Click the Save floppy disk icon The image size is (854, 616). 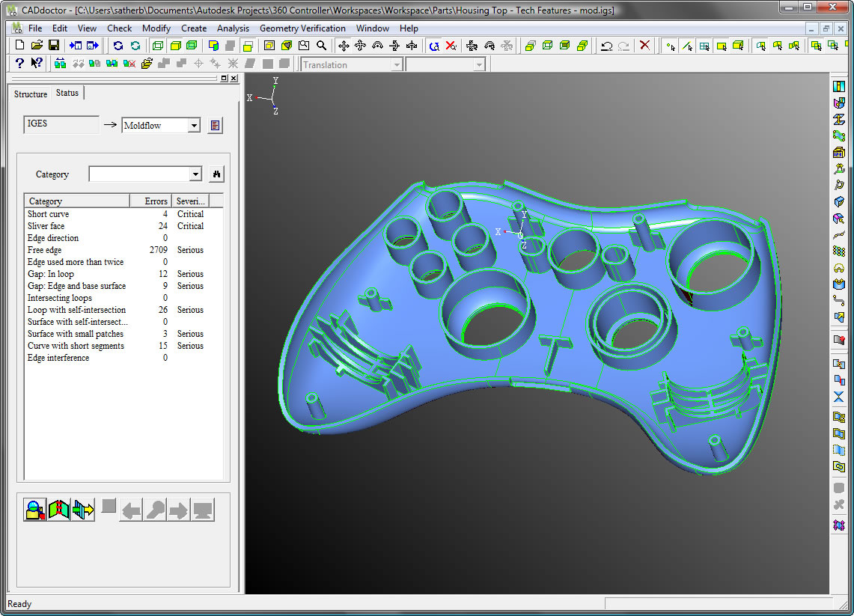(54, 46)
